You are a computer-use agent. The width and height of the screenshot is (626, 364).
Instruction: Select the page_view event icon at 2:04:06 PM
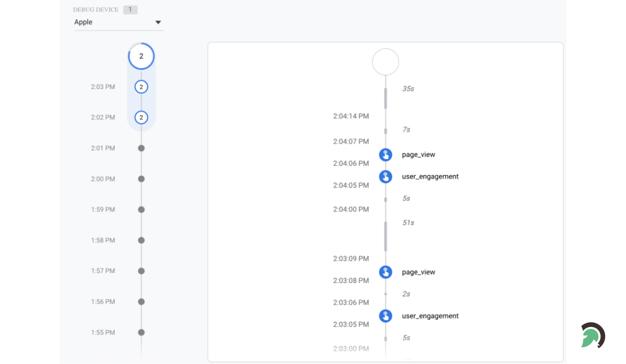385,154
